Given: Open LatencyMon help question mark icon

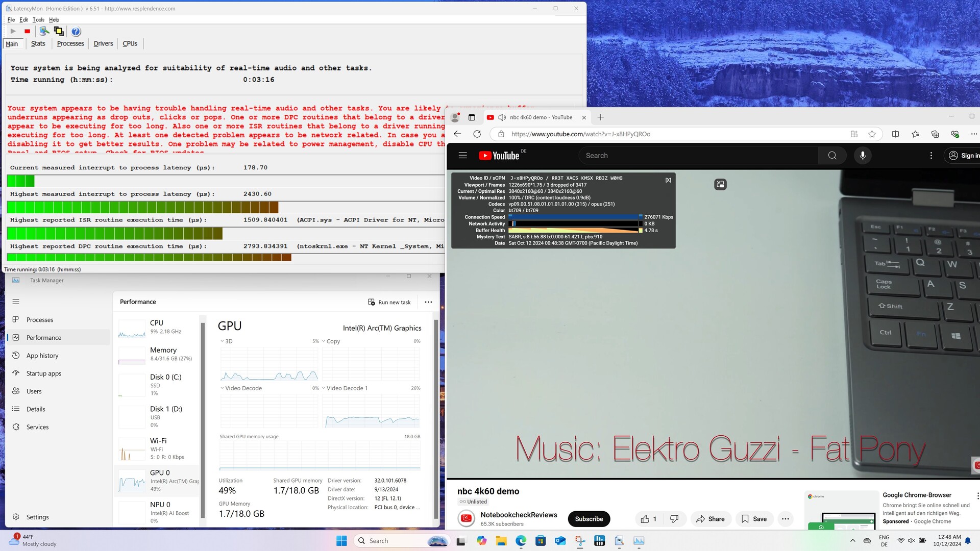Looking at the screenshot, I should pos(76,32).
